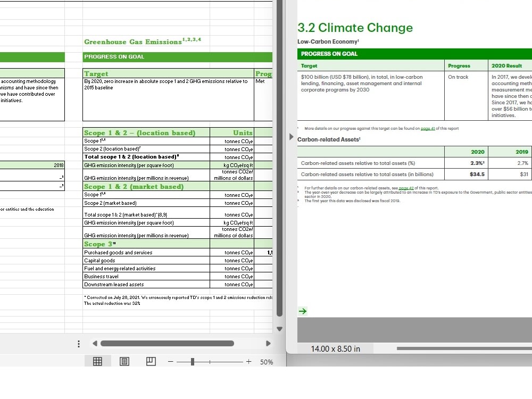Click the 14.00 x 8.50 in page size label
Screen dimensions: 532x399
[335, 349]
